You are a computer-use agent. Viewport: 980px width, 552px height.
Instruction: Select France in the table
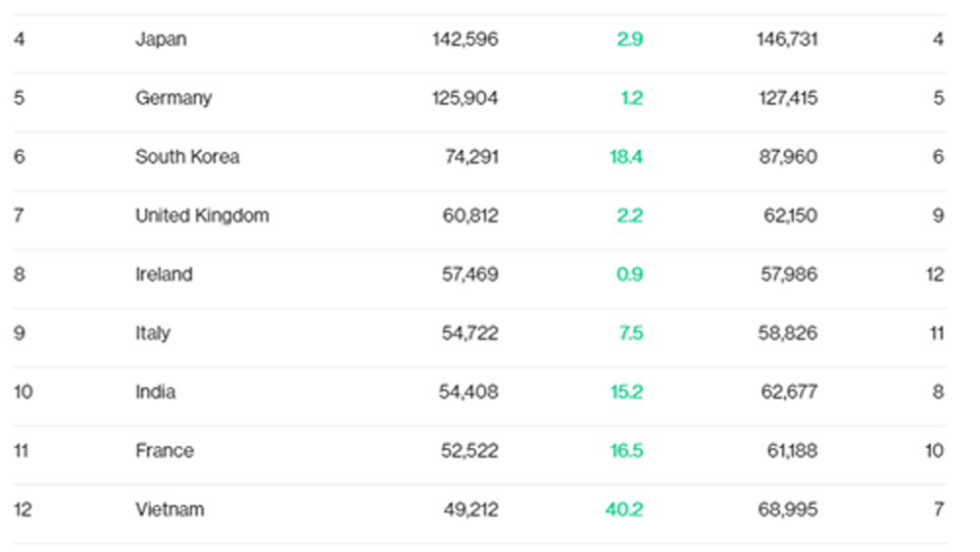point(165,451)
